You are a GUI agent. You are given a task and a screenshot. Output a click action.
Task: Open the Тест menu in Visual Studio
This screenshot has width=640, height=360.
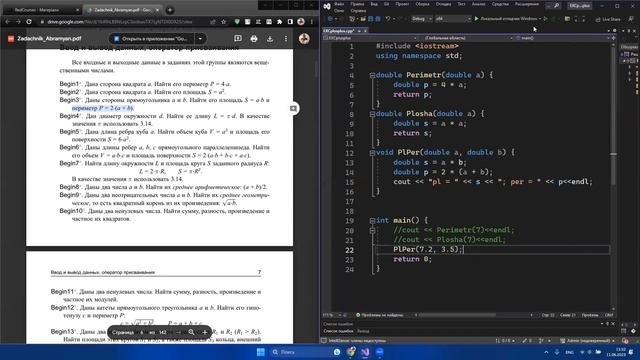coord(461,4)
